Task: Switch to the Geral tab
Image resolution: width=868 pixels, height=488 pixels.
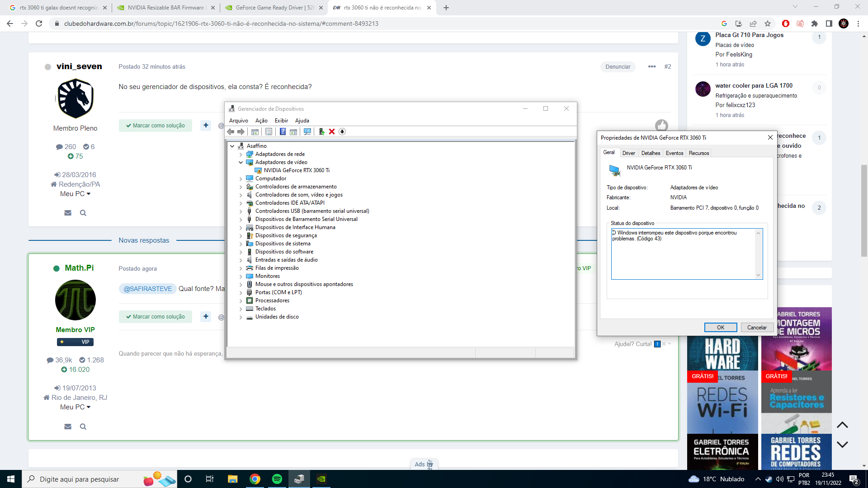Action: (x=609, y=152)
